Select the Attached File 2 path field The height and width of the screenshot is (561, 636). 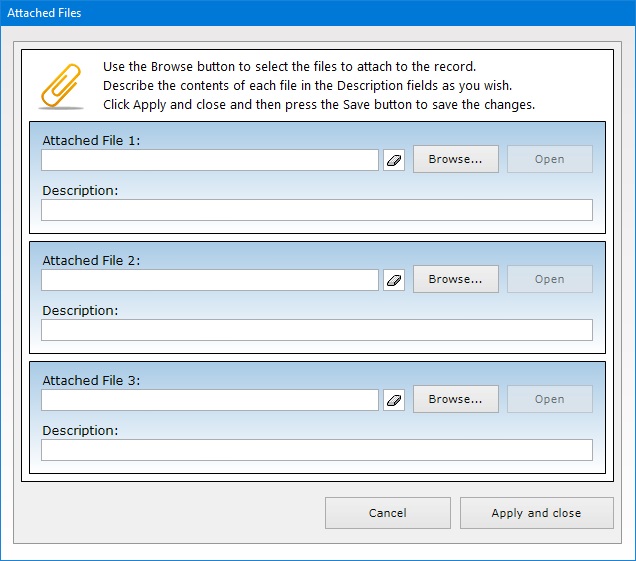click(x=210, y=280)
